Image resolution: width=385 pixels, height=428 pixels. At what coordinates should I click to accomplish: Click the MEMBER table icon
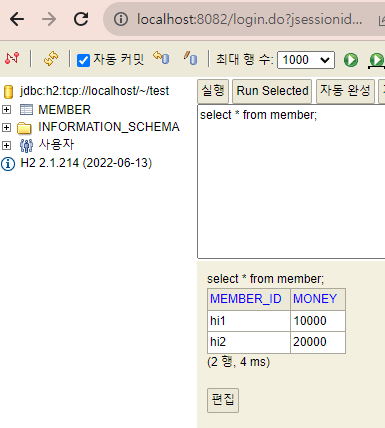[26, 109]
